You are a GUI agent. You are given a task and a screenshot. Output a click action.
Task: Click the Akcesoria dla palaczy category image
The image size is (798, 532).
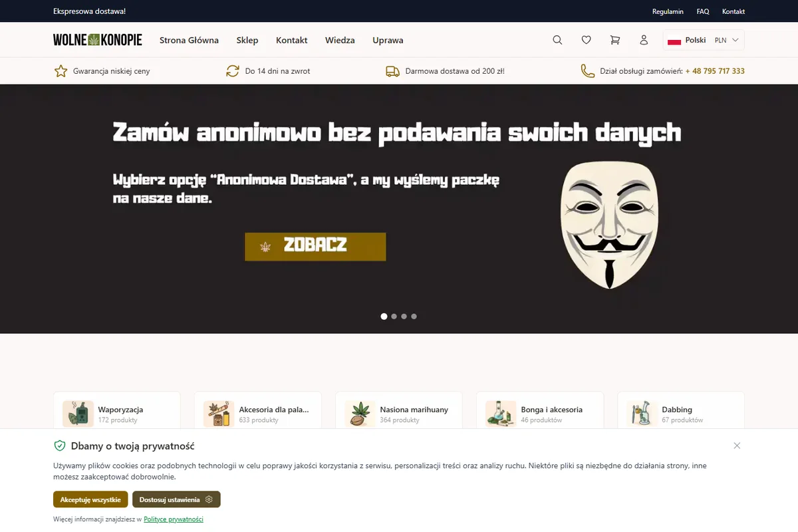click(219, 414)
